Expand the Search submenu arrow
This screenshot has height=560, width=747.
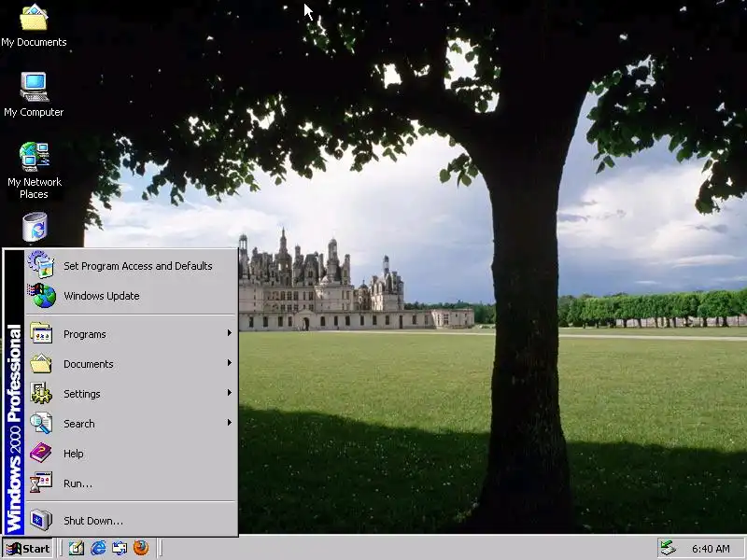click(229, 423)
